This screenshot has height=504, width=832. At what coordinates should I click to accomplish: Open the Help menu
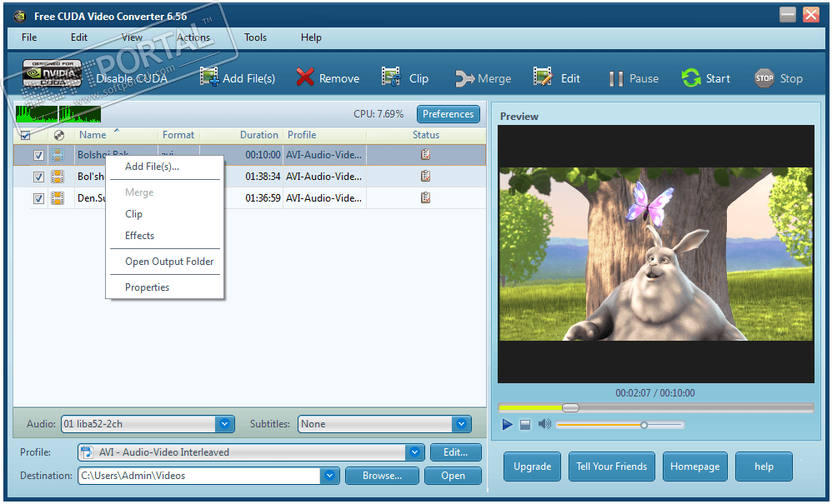tap(311, 37)
